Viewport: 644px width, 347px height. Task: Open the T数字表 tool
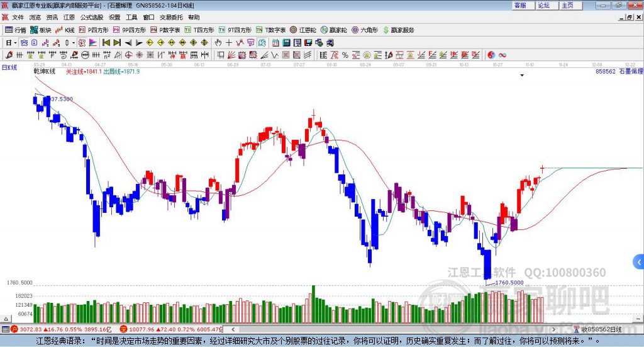[270, 30]
